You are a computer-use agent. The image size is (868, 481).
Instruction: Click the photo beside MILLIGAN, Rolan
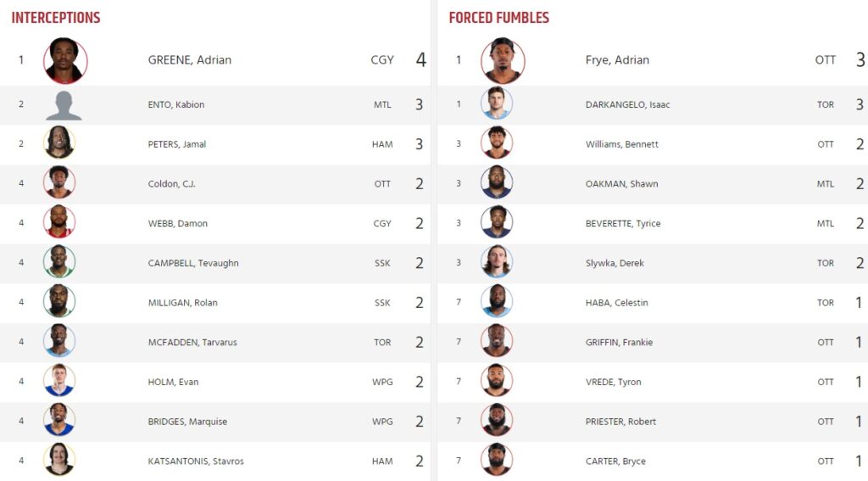(59, 303)
